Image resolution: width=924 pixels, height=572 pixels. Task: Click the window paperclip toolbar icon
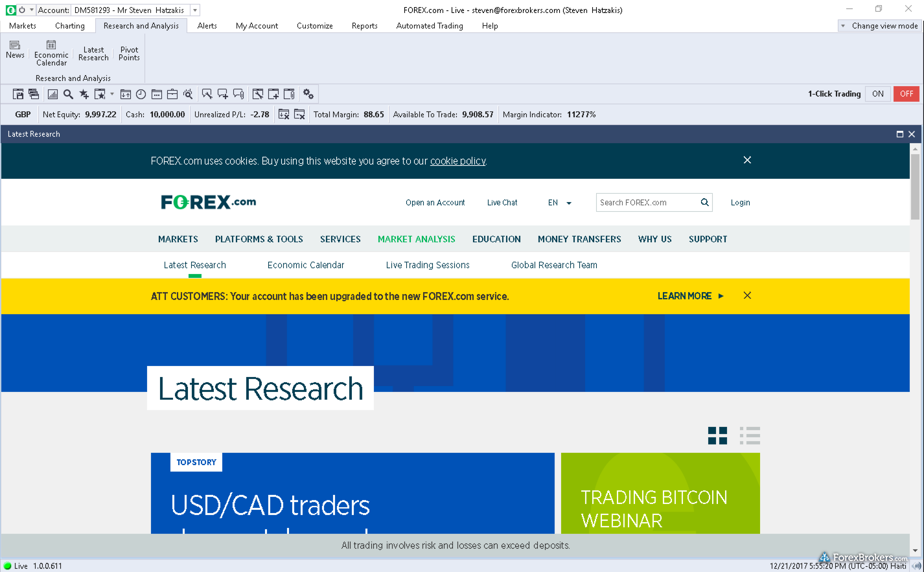pos(289,94)
